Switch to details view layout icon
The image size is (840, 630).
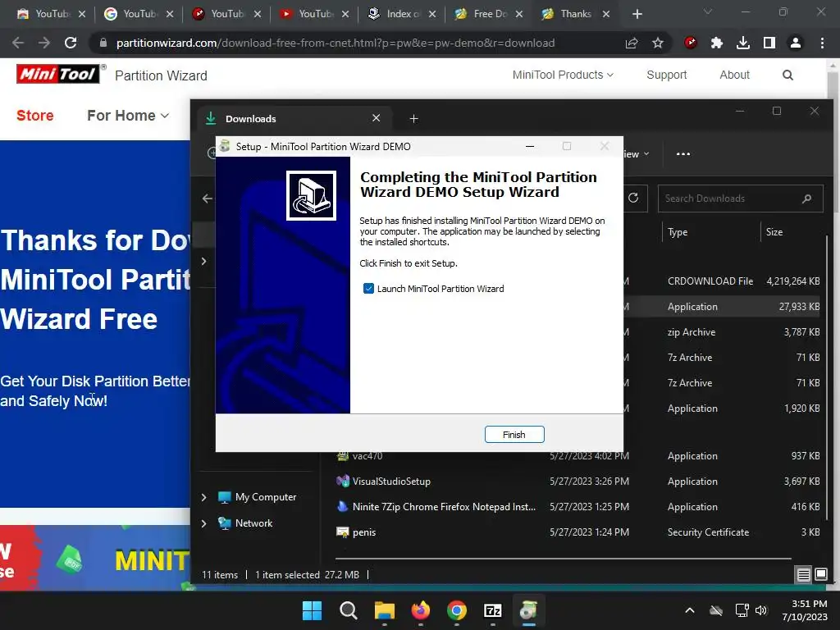click(x=804, y=575)
